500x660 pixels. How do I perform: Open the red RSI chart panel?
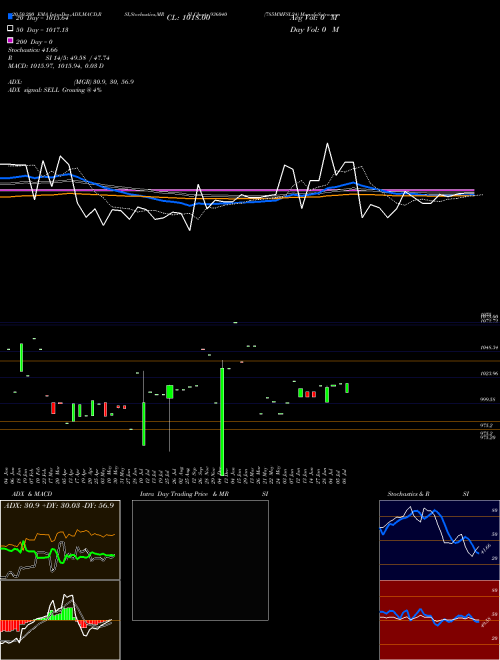coord(439,620)
